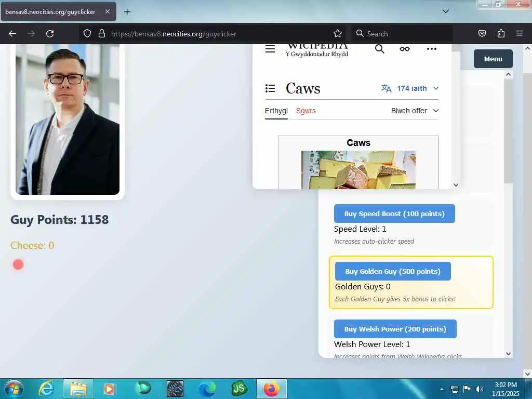Expand the 174 iaith language dropdown
This screenshot has width=532, height=399.
point(410,88)
